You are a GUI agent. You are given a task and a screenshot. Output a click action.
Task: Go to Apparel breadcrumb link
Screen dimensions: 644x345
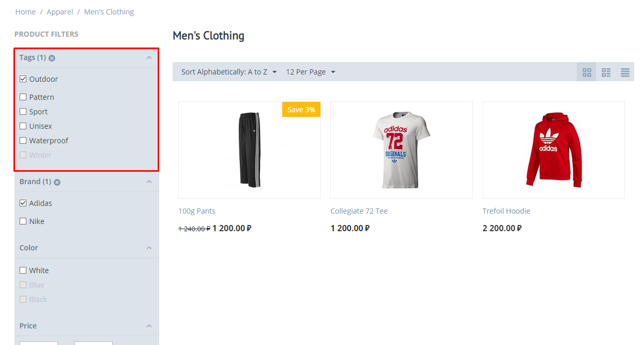(60, 12)
